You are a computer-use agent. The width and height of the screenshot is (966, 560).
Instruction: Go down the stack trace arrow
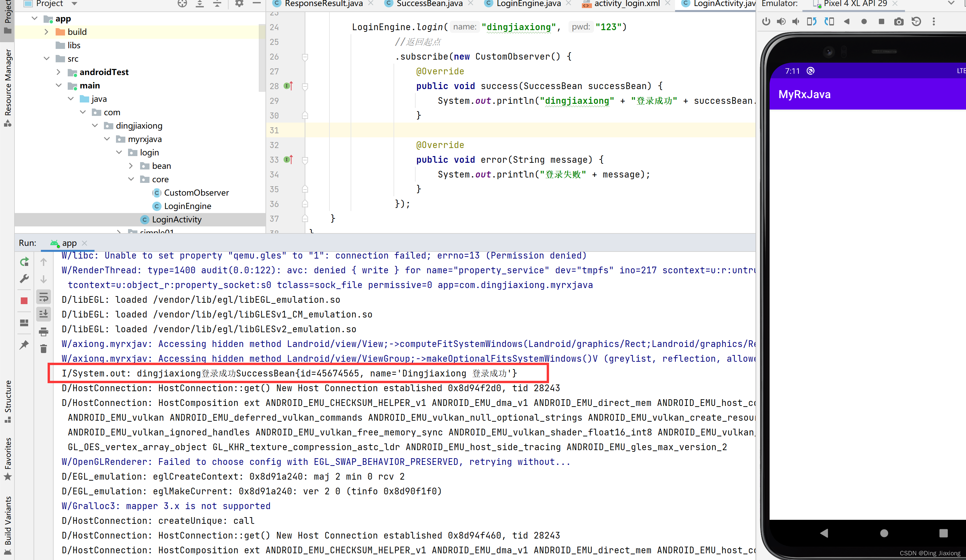pyautogui.click(x=44, y=279)
